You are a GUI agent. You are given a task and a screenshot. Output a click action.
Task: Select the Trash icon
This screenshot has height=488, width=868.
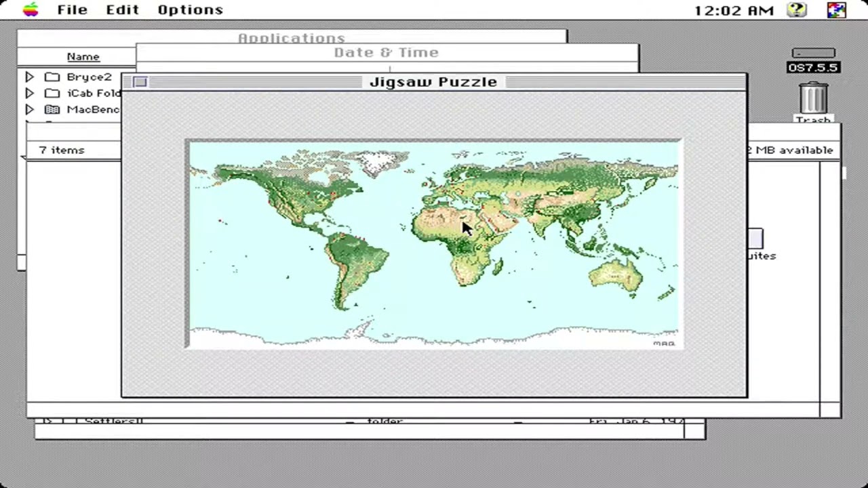pos(813,103)
